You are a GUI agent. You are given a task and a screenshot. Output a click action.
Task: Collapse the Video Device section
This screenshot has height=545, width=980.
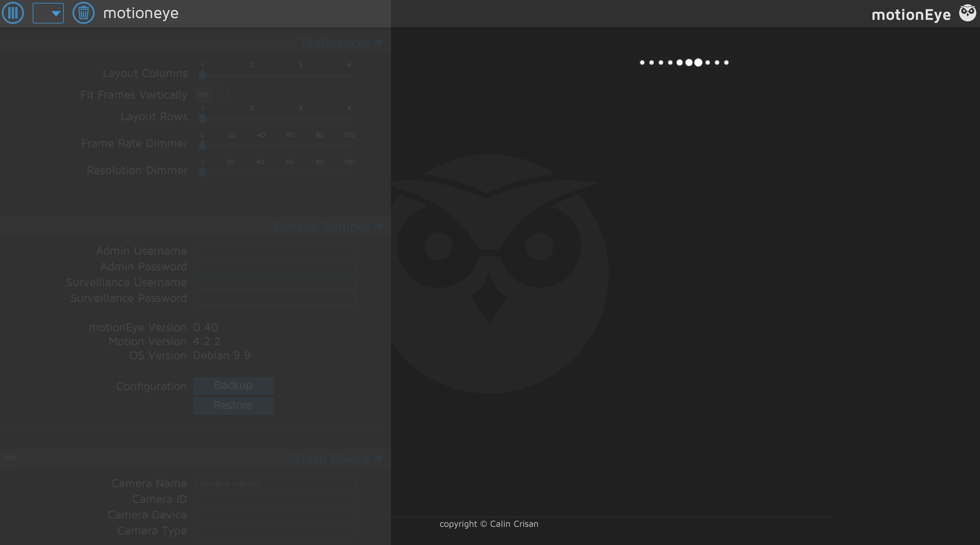click(379, 459)
